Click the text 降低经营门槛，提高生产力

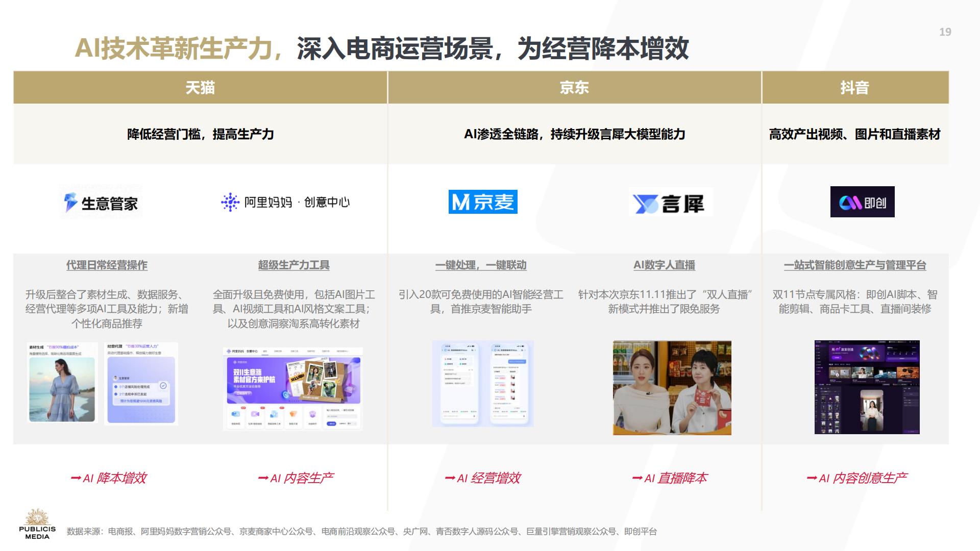pos(200,134)
